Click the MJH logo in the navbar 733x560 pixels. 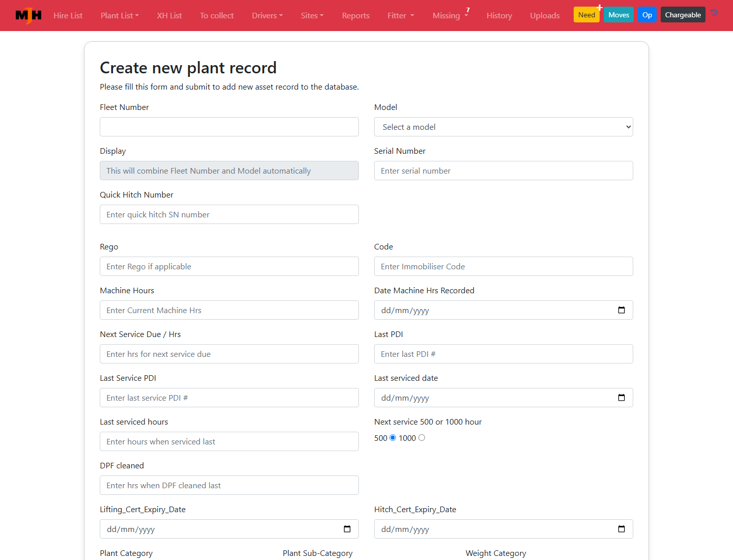pyautogui.click(x=29, y=15)
